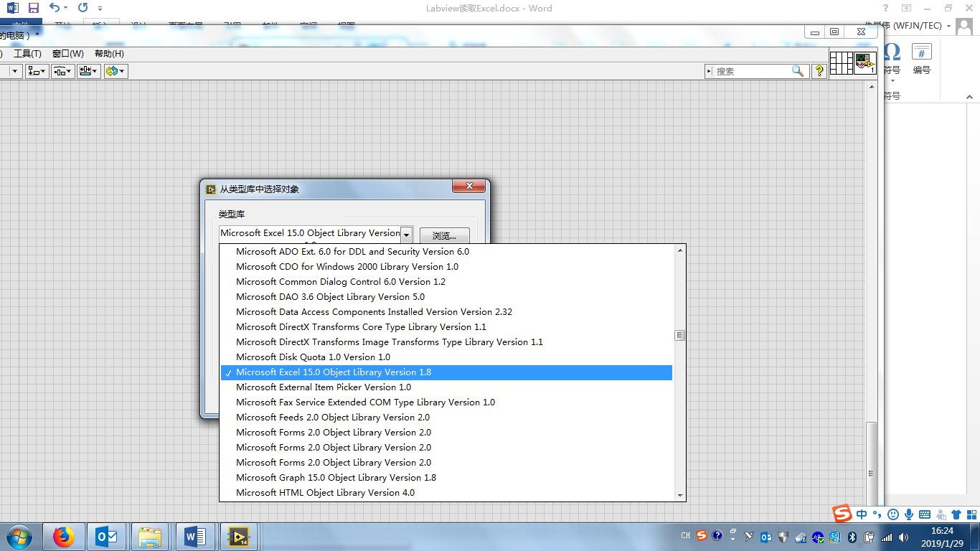Screen dimensions: 980x551
Task: Select the Distribute Objects tool
Action: pos(59,71)
